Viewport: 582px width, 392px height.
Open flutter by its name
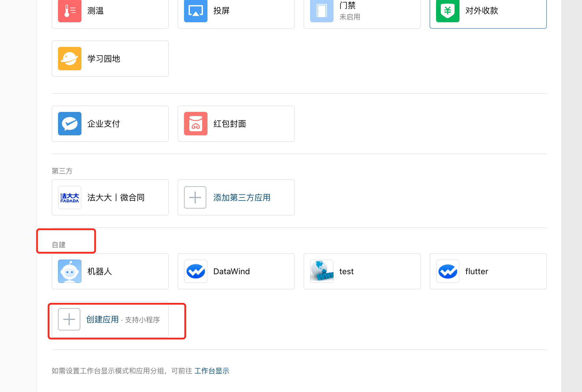click(477, 271)
